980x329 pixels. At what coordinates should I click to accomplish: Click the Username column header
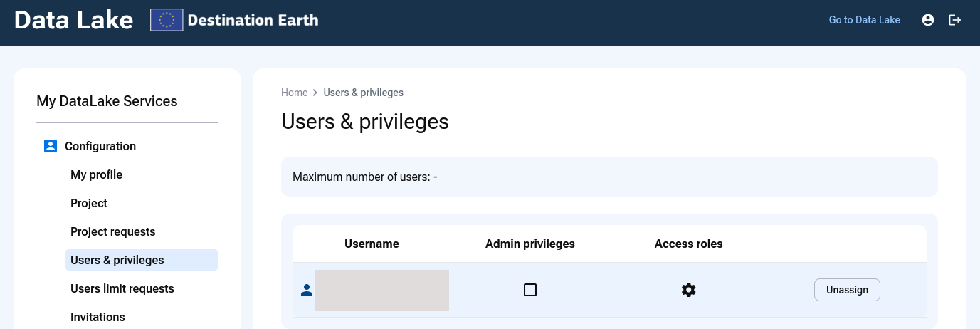[372, 244]
